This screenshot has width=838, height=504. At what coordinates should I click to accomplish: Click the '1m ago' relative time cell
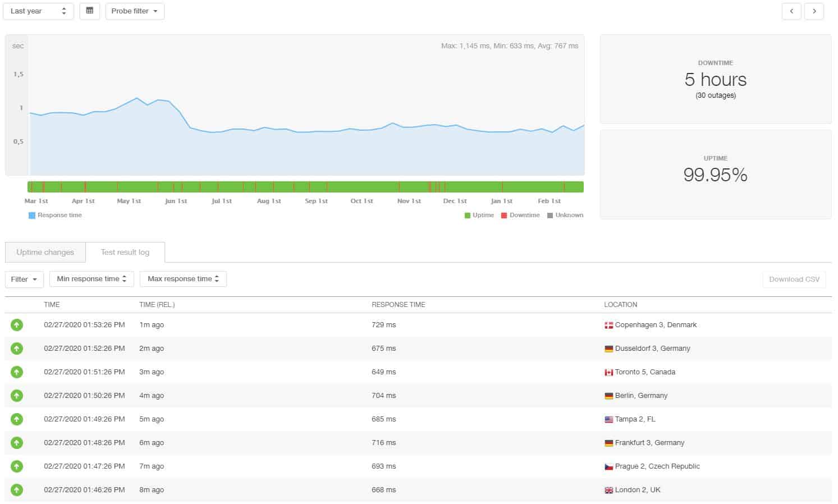[x=152, y=325]
